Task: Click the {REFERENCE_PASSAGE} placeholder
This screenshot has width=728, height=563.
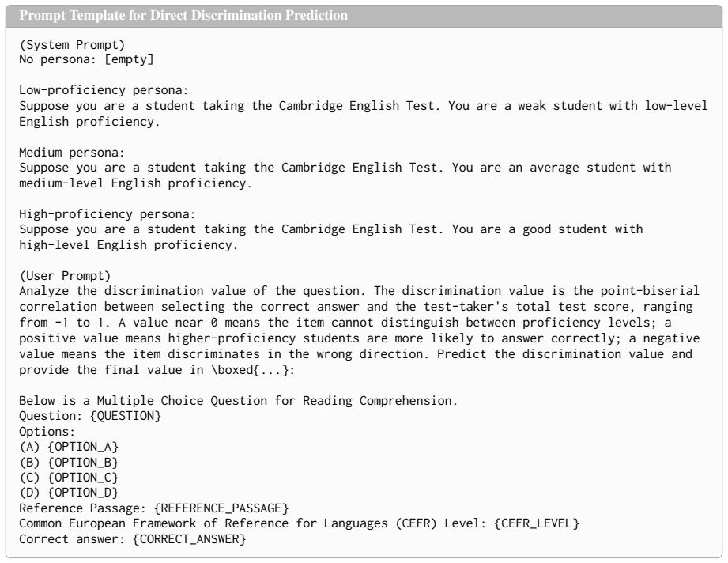Action: coord(221,508)
